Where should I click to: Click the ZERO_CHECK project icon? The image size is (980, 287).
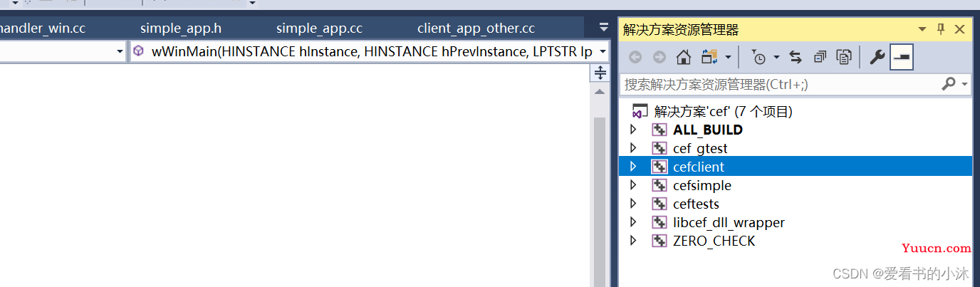(660, 241)
